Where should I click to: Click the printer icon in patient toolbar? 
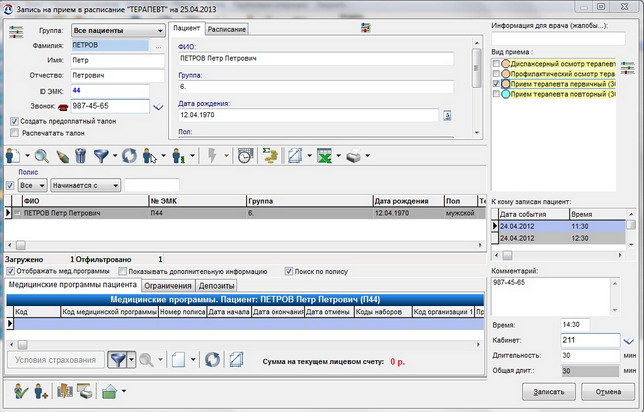tap(353, 156)
